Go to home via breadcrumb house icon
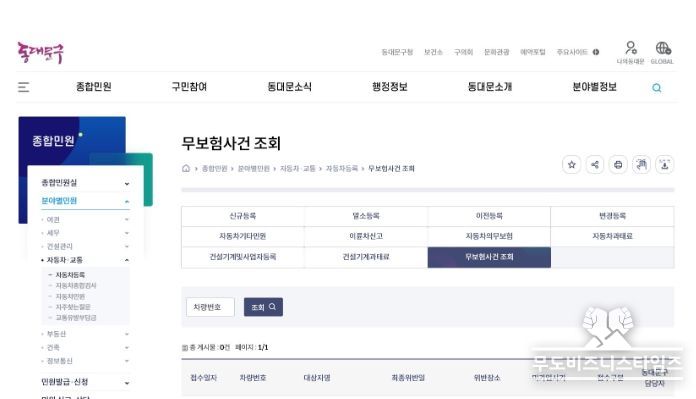 (186, 168)
